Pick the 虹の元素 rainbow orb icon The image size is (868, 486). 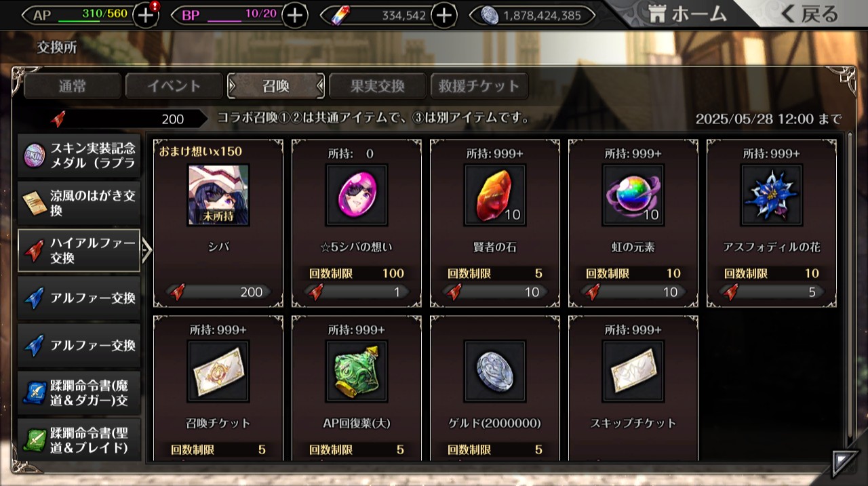pos(633,195)
